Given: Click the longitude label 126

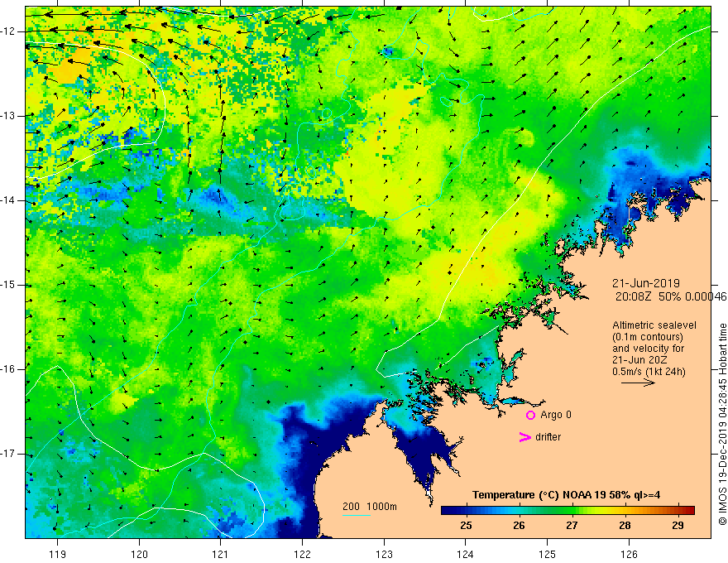Looking at the screenshot, I should tap(629, 554).
